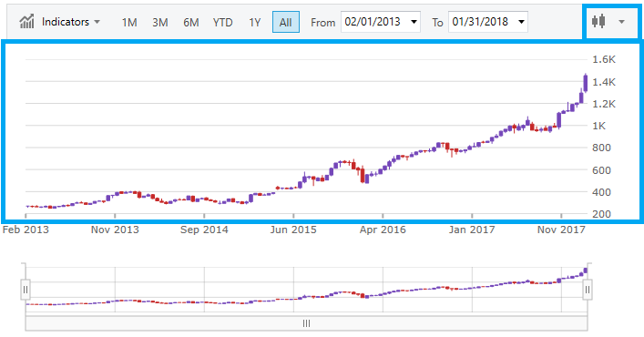The height and width of the screenshot is (337, 644).
Task: Click the 600 price axis label
Action: 601,170
